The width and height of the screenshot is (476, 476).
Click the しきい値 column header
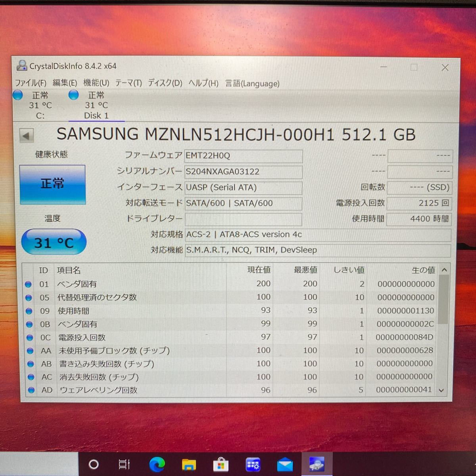point(349,270)
